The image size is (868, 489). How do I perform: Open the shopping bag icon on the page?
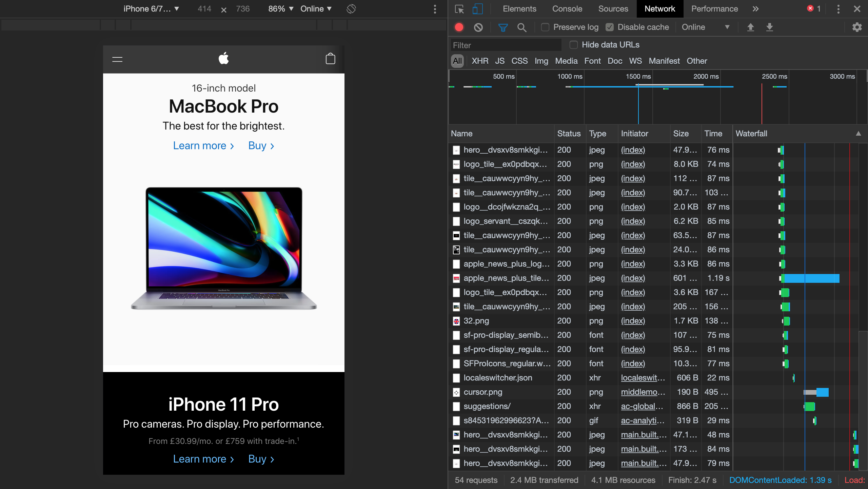tap(330, 59)
